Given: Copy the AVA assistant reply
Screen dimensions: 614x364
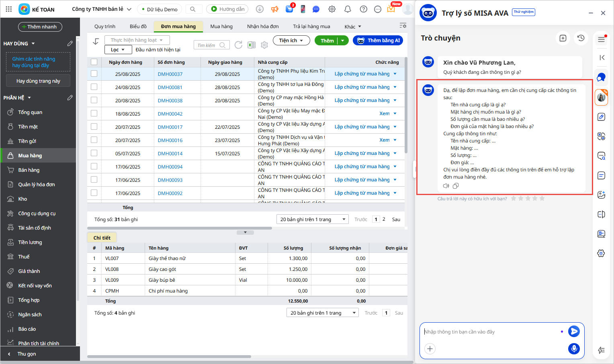Looking at the screenshot, I should tap(456, 186).
